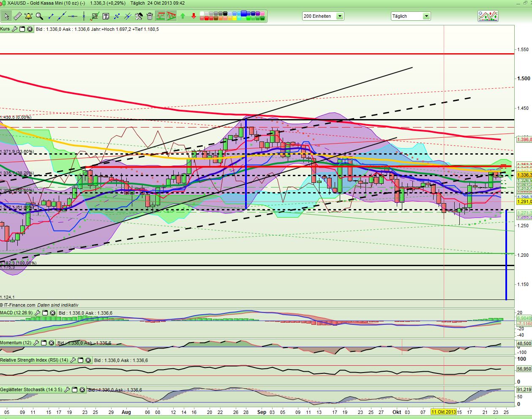Click the Kurs panel label

(5, 29)
